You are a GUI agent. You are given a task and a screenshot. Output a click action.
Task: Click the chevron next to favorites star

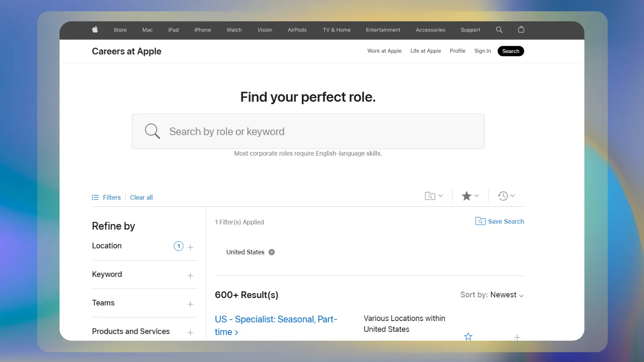coord(477,196)
